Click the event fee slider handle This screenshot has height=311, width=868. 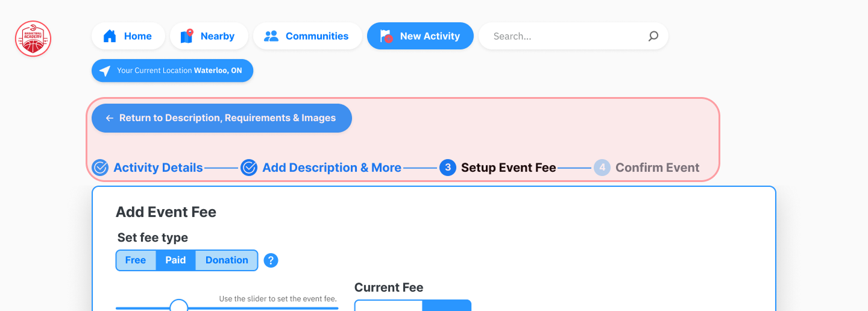click(x=179, y=307)
